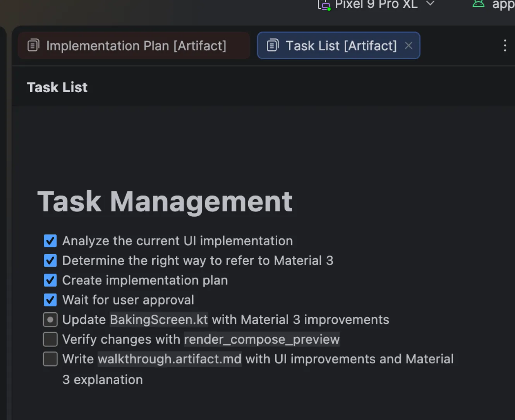515x420 pixels.
Task: Open the three-dot overflow menu
Action: tap(505, 46)
